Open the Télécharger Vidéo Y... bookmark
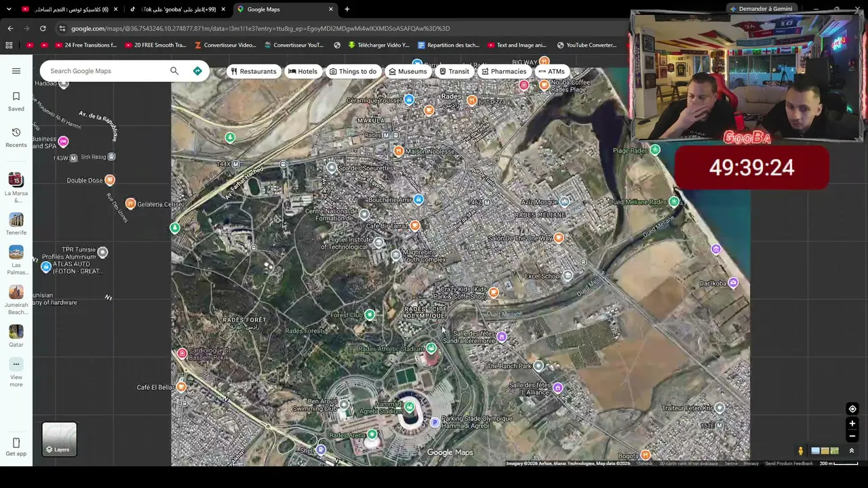 click(x=378, y=45)
